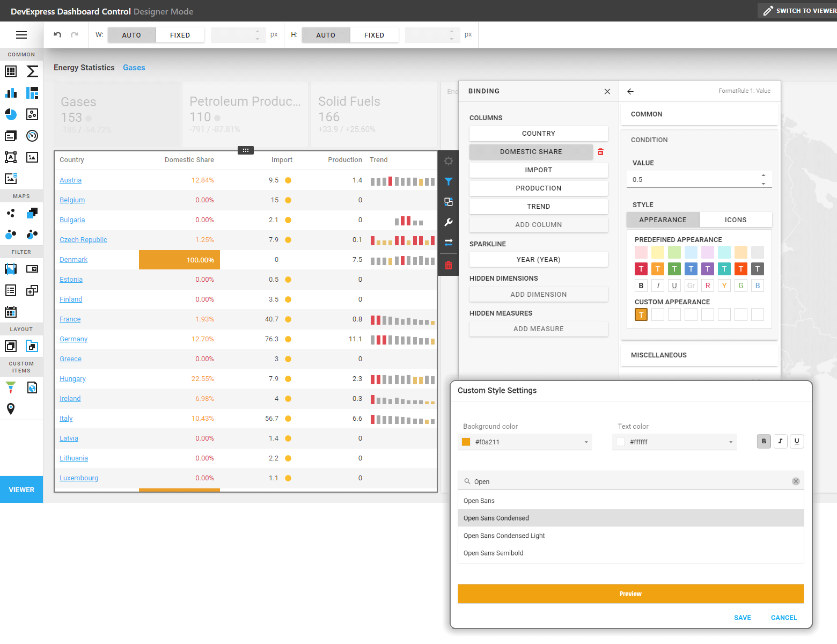Add a Pie chart dashboard item
The width and height of the screenshot is (837, 644).
[x=11, y=114]
